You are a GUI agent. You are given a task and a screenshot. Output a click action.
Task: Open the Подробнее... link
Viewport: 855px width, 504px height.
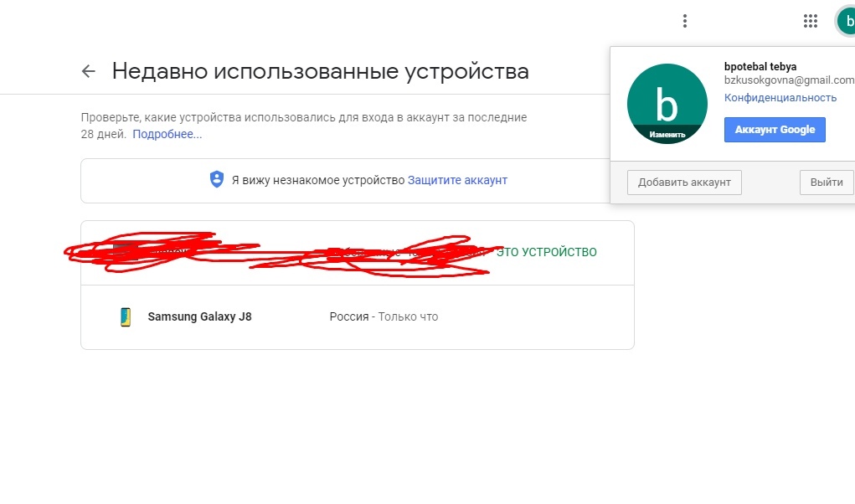tap(167, 134)
